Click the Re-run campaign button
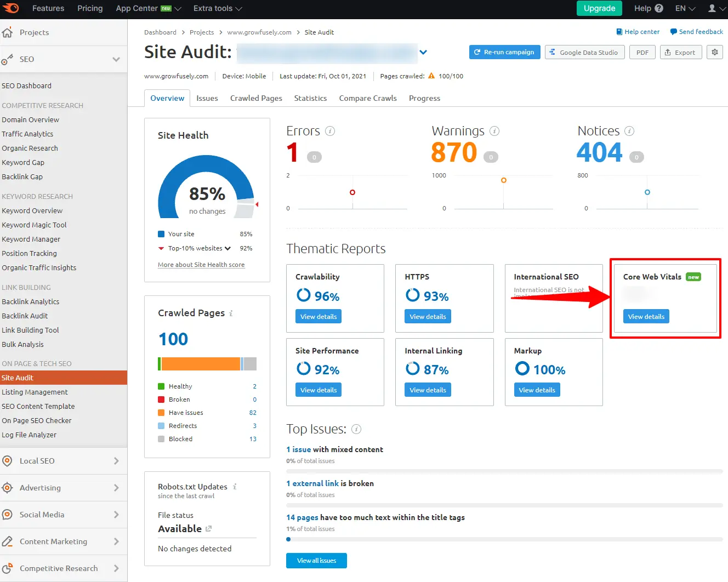Viewport: 728px width, 582px height. pos(504,52)
